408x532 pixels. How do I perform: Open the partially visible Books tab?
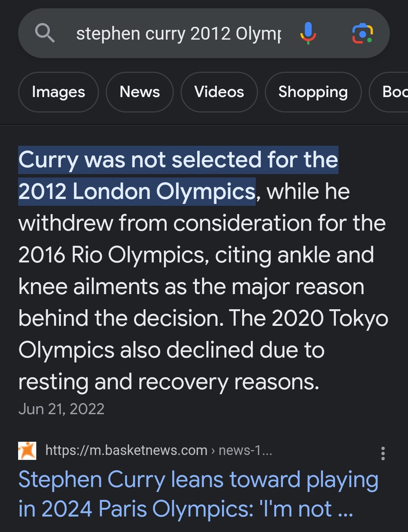[393, 92]
